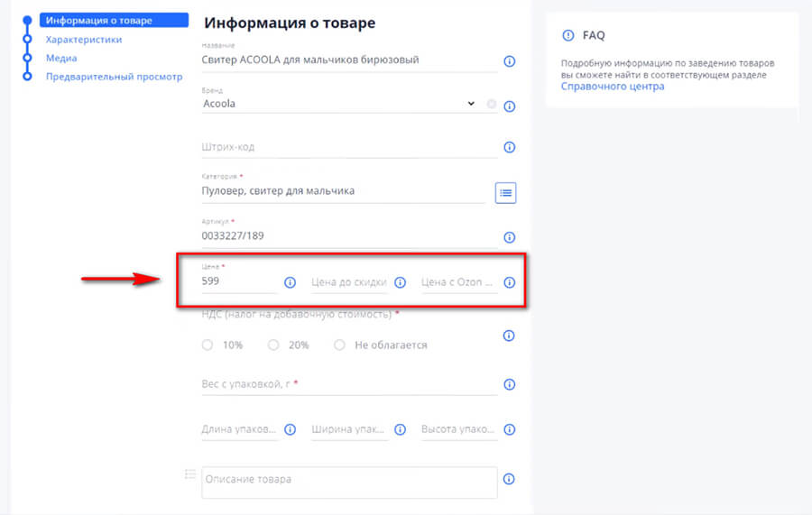Click info icon next to pre-discount price
The width and height of the screenshot is (812, 515).
(x=400, y=282)
